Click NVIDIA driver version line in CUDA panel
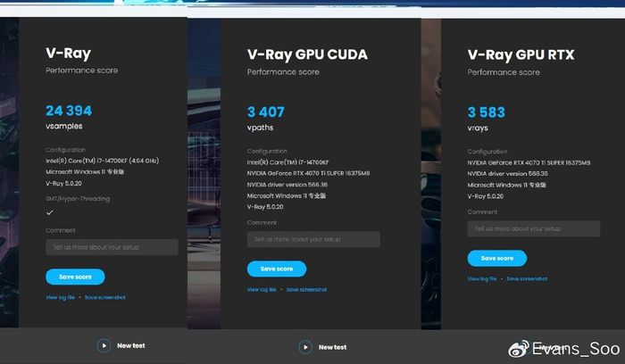 287,185
